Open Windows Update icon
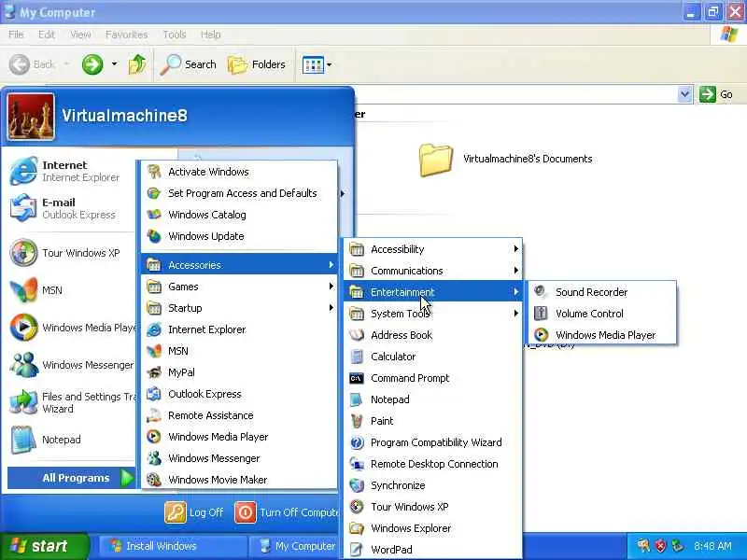 154,236
